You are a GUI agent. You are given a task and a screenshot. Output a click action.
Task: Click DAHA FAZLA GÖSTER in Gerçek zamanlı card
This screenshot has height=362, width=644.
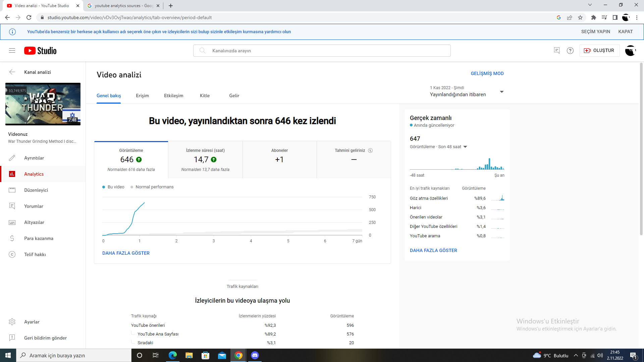click(x=433, y=250)
